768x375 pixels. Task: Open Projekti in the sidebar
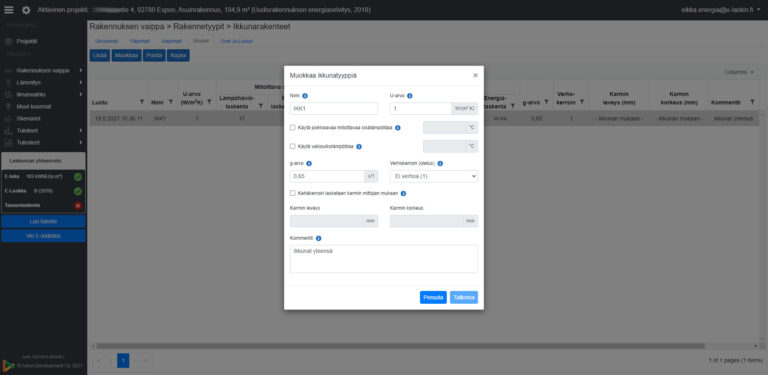pyautogui.click(x=27, y=42)
